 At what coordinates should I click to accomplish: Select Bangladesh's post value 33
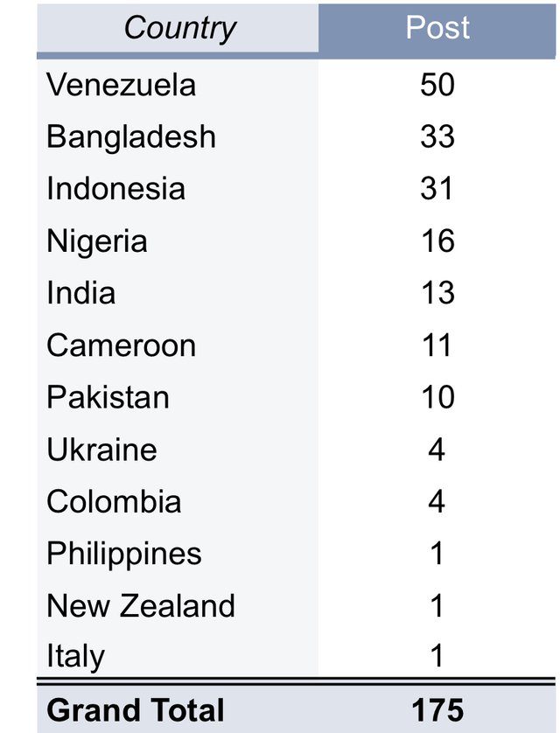click(437, 137)
